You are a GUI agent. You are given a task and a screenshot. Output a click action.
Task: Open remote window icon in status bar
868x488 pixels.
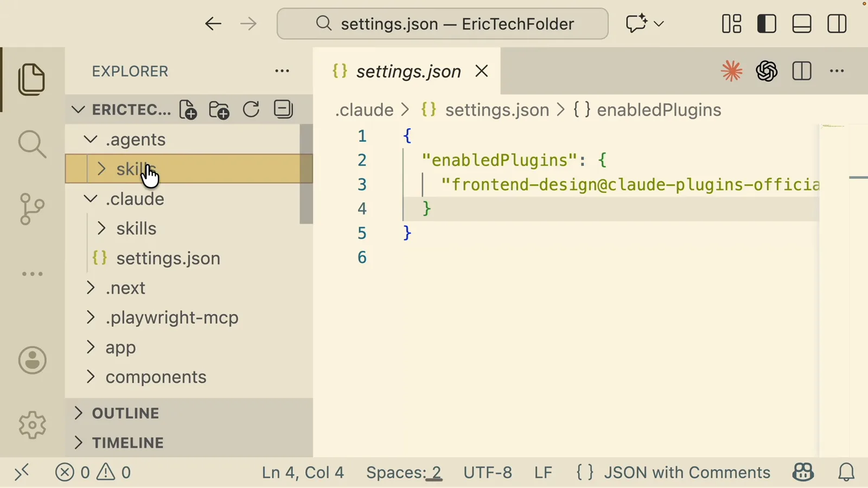pyautogui.click(x=22, y=472)
